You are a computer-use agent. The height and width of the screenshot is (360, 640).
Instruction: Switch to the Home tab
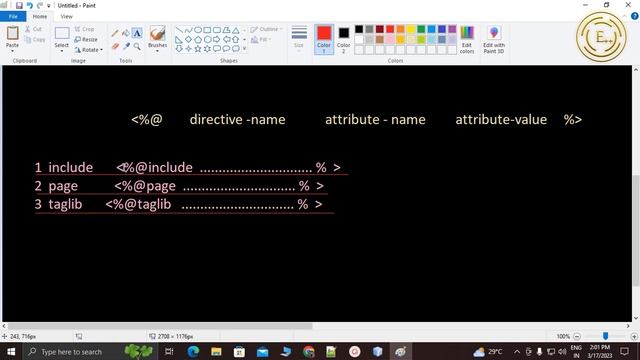[x=40, y=16]
